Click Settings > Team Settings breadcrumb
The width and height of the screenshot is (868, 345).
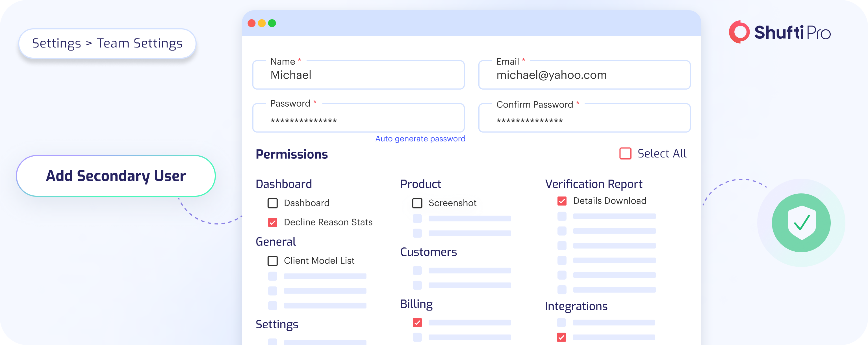(x=107, y=43)
